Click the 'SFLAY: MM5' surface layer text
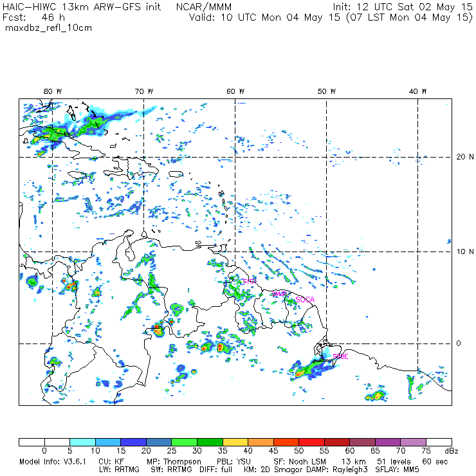 [x=397, y=470]
